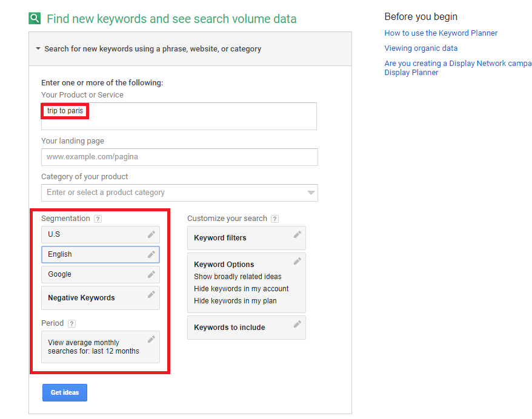
Task: Click pencil icon beside Keyword filters
Action: pyautogui.click(x=298, y=234)
